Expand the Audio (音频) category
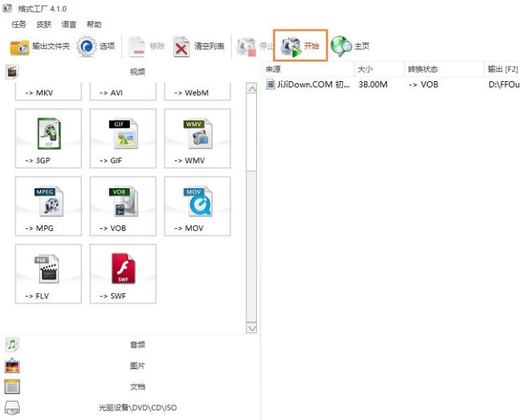This screenshot has height=420, width=520. click(137, 344)
